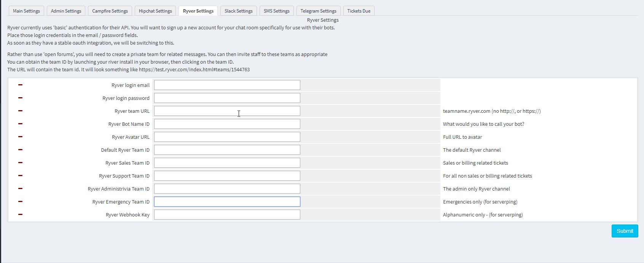The width and height of the screenshot is (644, 263).
Task: Click minus icon beside Ryver Sales Team ID
Action: click(x=20, y=162)
